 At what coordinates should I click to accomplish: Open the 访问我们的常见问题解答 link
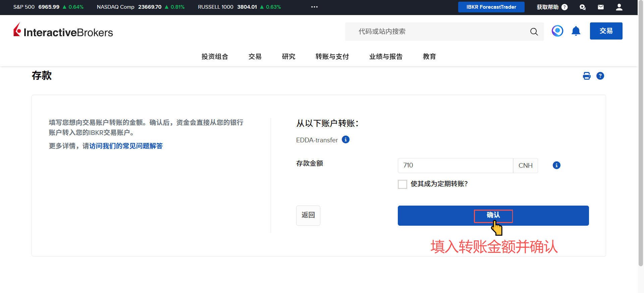126,146
